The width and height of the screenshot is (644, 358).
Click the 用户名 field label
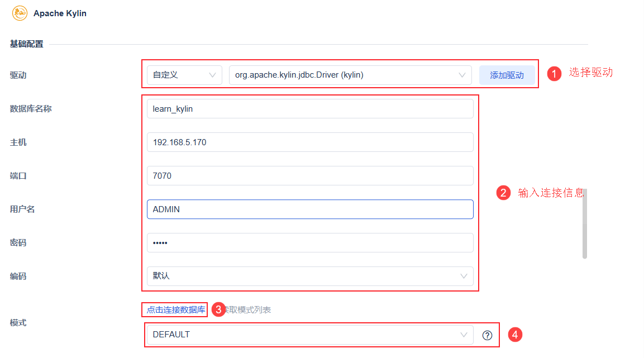tap(22, 209)
